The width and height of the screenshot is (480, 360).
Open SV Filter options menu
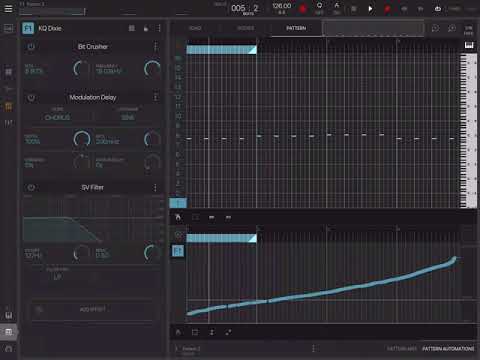pyautogui.click(x=155, y=188)
